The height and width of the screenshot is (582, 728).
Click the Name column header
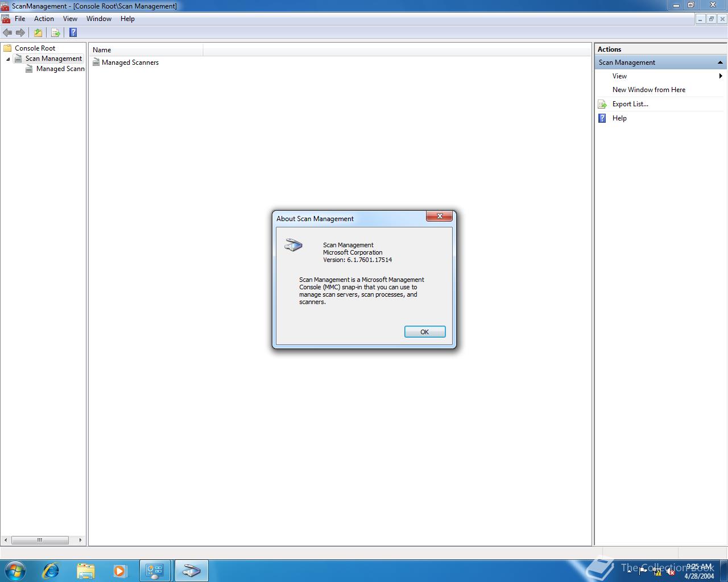click(x=147, y=50)
